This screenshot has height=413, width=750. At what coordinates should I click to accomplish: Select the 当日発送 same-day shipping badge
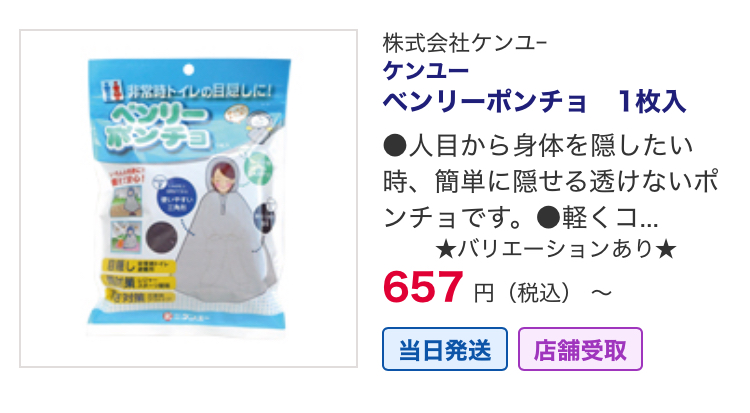(x=444, y=349)
